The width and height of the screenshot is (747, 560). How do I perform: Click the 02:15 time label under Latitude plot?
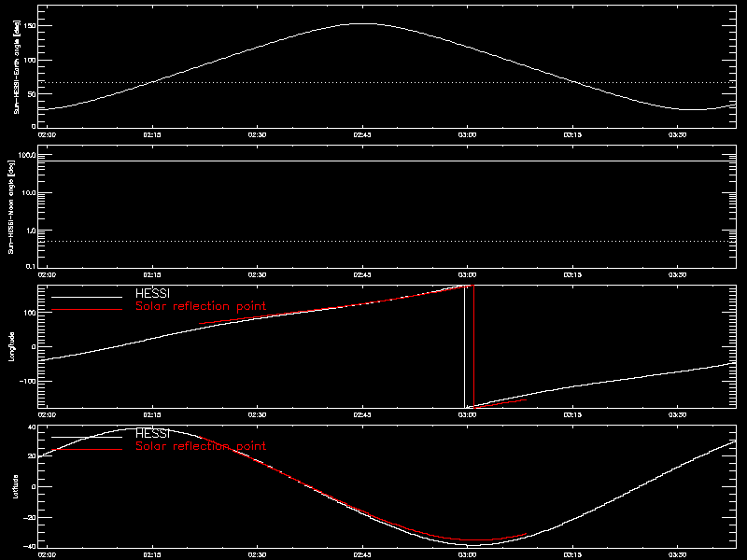point(152,554)
